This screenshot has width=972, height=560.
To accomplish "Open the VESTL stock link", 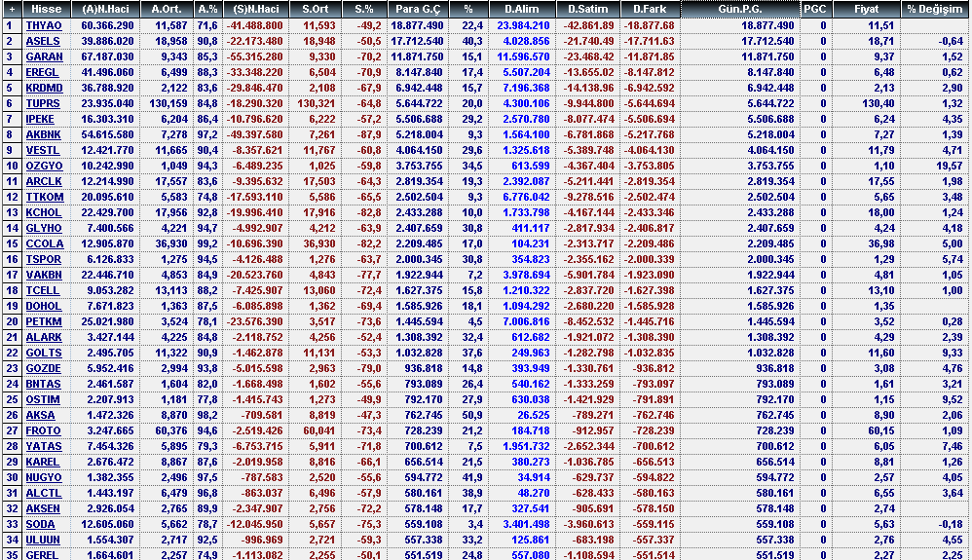I will (x=43, y=150).
